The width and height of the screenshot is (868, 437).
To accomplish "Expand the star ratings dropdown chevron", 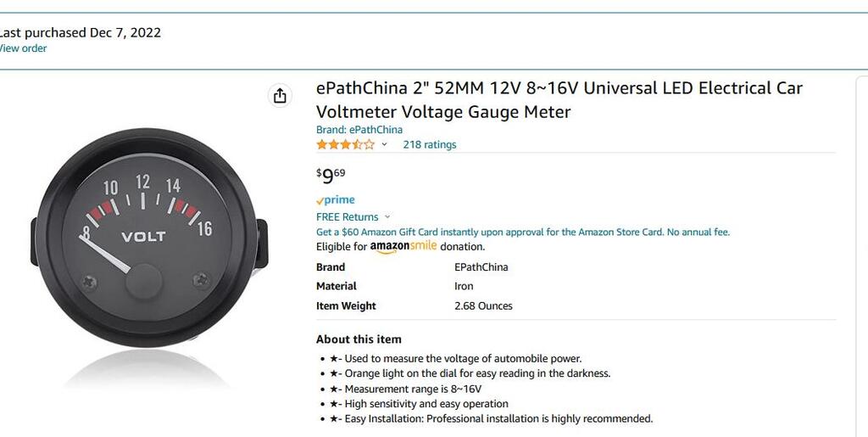I will tap(384, 144).
